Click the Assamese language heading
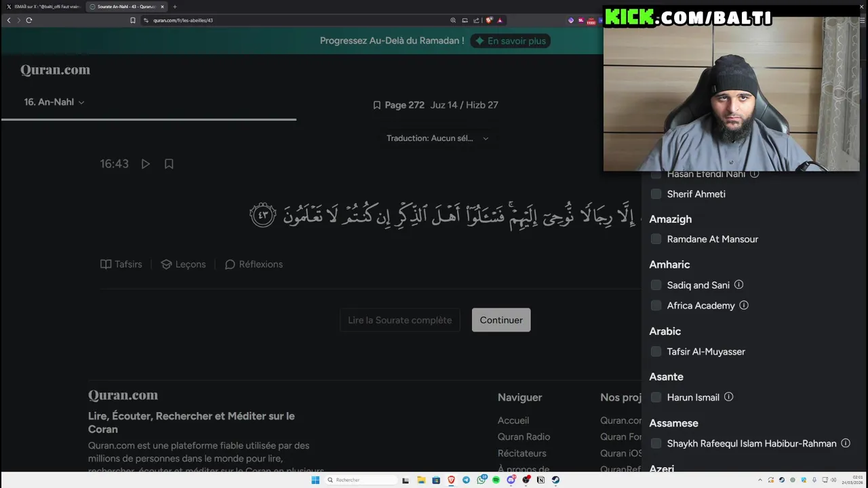This screenshot has width=868, height=488. tap(673, 423)
